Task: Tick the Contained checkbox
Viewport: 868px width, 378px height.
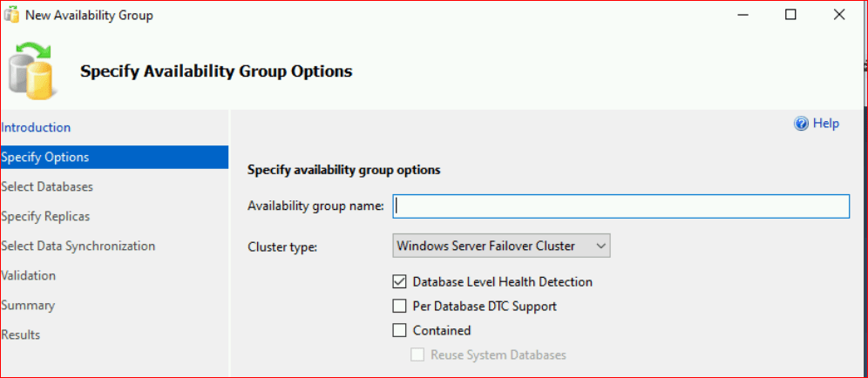Action: pyautogui.click(x=400, y=331)
